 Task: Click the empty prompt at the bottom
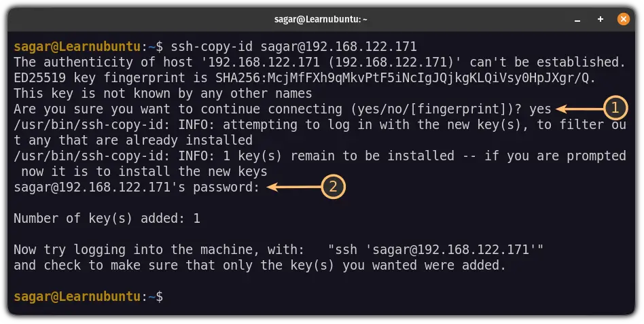pyautogui.click(x=88, y=296)
